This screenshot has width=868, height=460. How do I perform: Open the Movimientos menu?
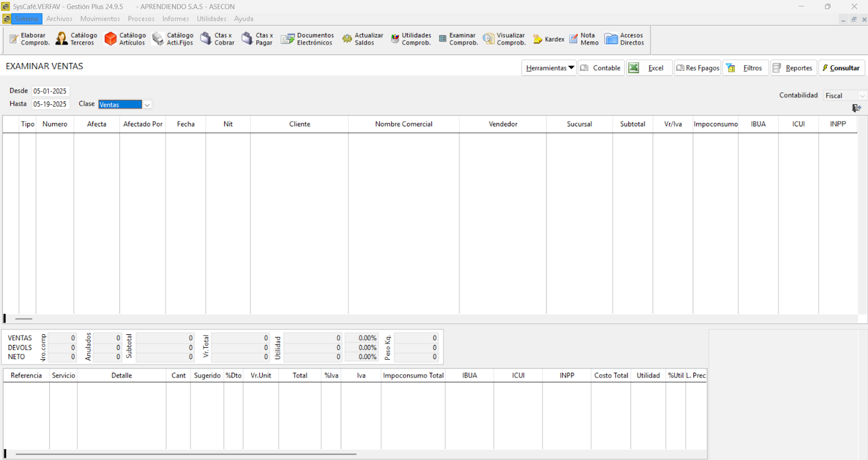(x=100, y=19)
